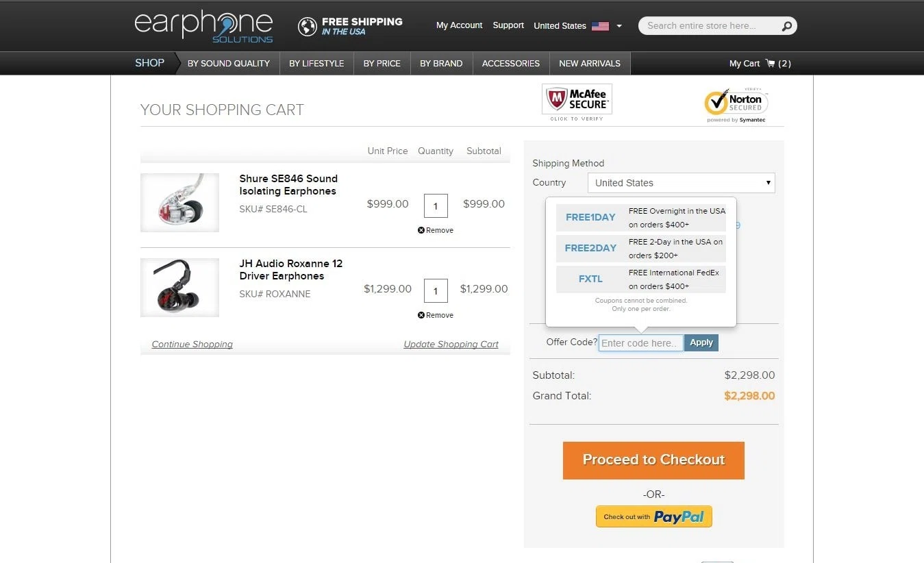
Task: Click quantity field for JH Audio Roxanne
Action: [436, 291]
